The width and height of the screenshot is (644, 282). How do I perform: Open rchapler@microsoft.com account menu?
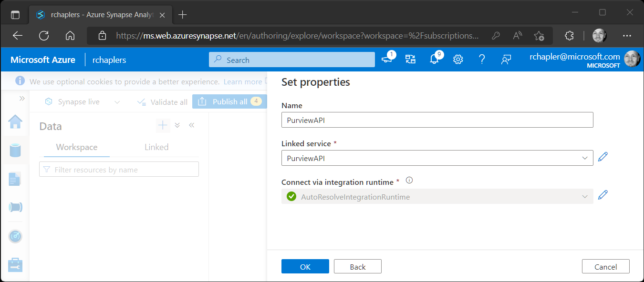585,60
